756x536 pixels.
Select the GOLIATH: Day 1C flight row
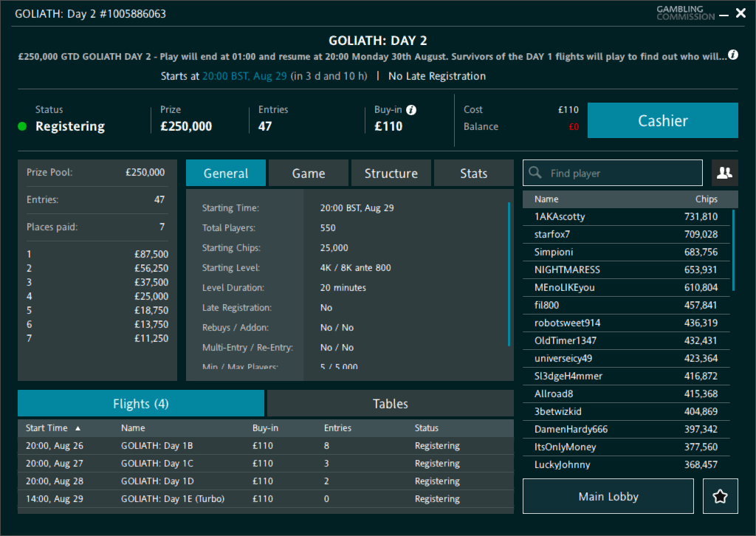pos(266,464)
